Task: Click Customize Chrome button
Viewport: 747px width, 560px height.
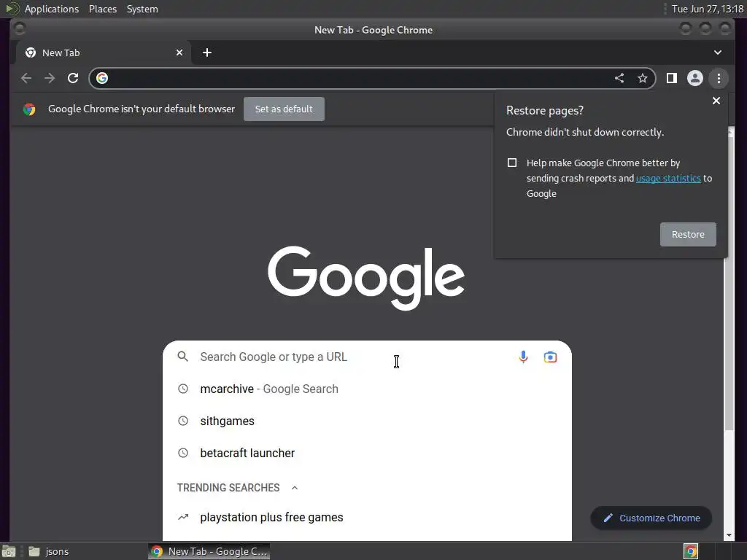Action: (651, 518)
